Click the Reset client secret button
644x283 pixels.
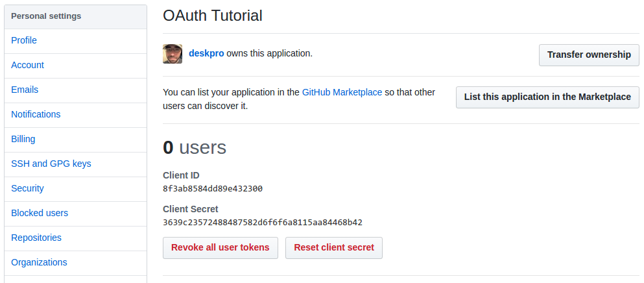click(x=334, y=248)
